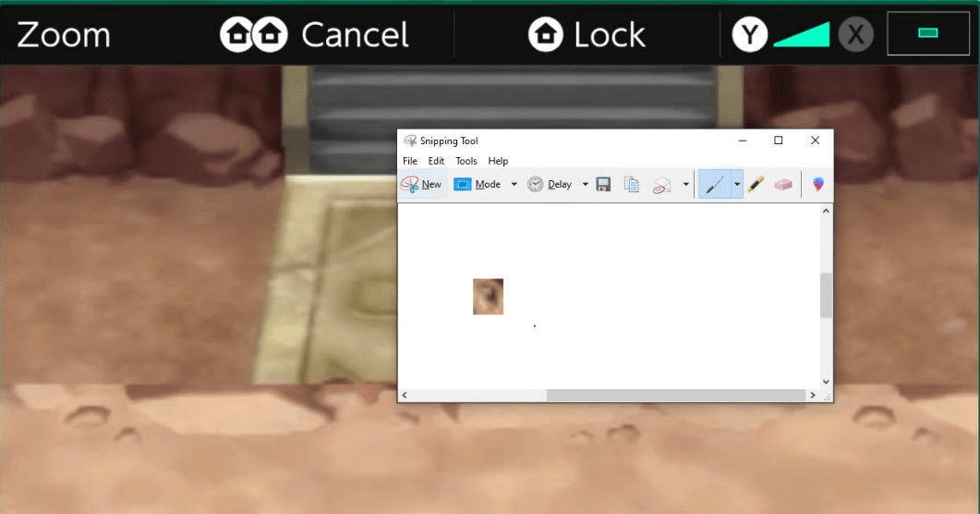Open the File menu
This screenshot has width=980, height=514.
pos(410,161)
